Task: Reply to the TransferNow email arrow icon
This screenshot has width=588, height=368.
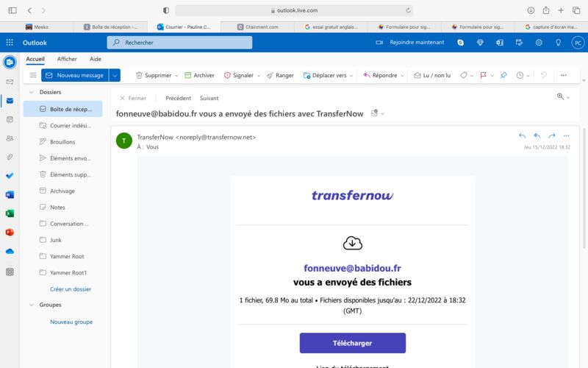Action: (522, 135)
